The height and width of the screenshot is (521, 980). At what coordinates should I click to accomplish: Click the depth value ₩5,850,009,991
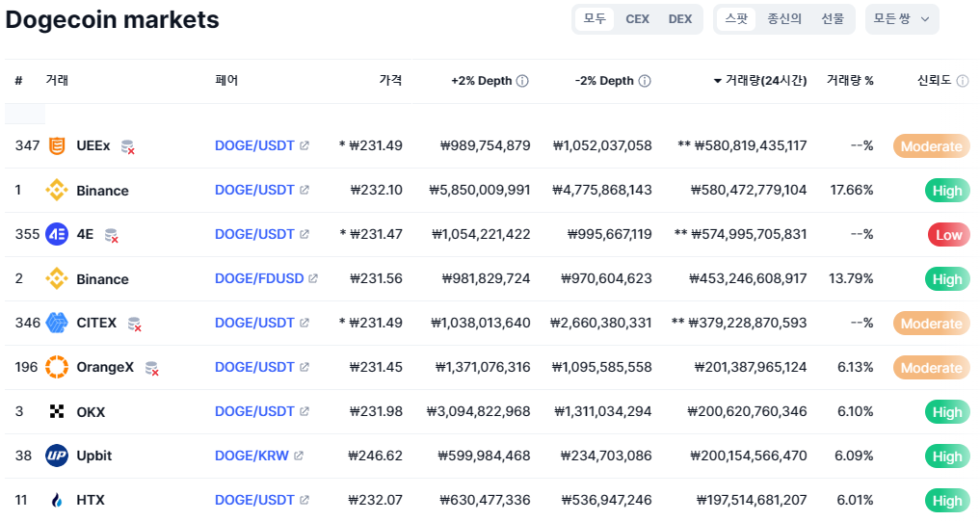(x=479, y=190)
